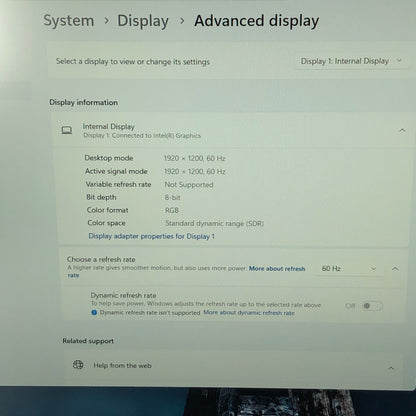Collapse the Choose a refresh rate section
416x416 pixels.
pos(395,269)
